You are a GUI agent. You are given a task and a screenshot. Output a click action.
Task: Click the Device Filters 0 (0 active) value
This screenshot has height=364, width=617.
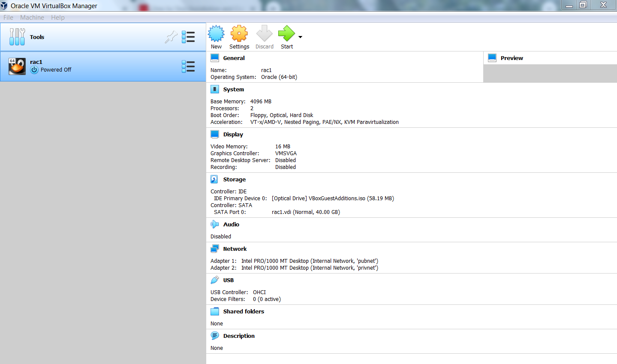coord(267,299)
